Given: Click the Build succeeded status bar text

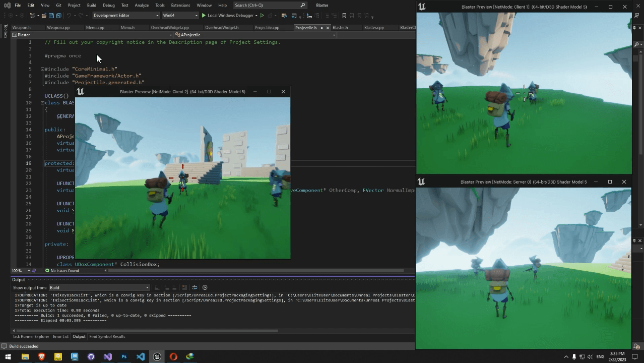Looking at the screenshot, I should pyautogui.click(x=24, y=346).
